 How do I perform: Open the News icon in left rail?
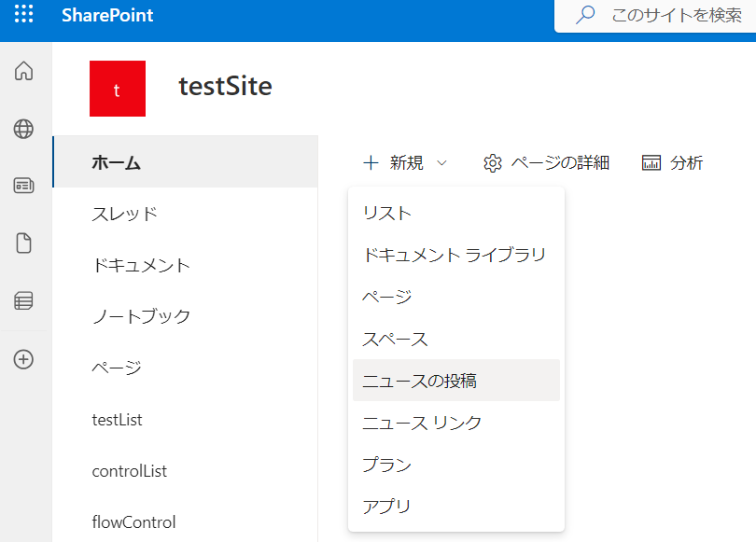24,186
